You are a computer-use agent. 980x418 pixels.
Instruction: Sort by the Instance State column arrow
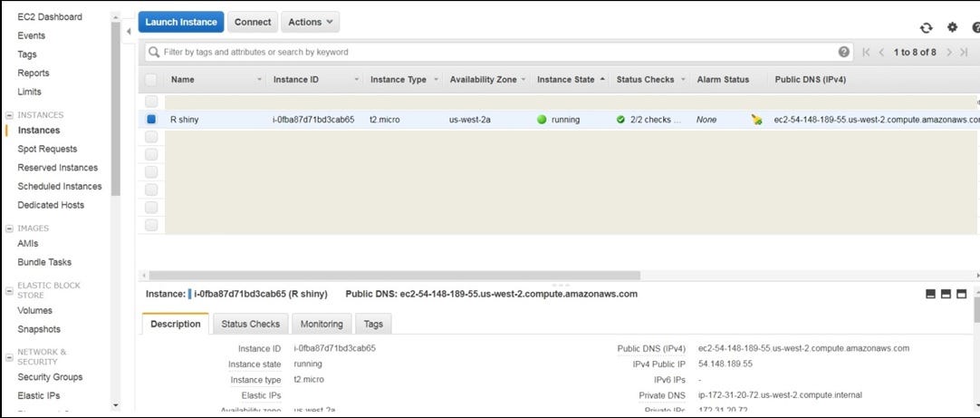[602, 80]
